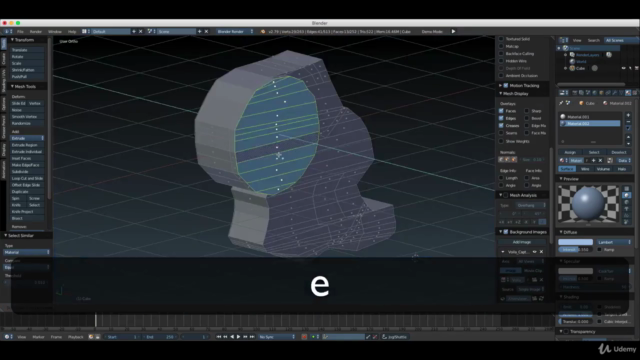Screen dimensions: 640x360
Task: Add a new scene with plus icon next to Scene
Action: [200, 31]
